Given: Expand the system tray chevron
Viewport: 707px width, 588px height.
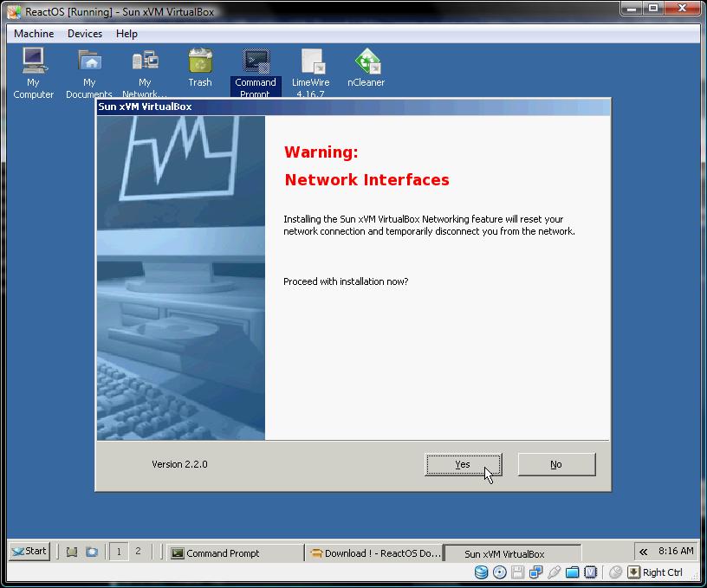Looking at the screenshot, I should tap(644, 552).
